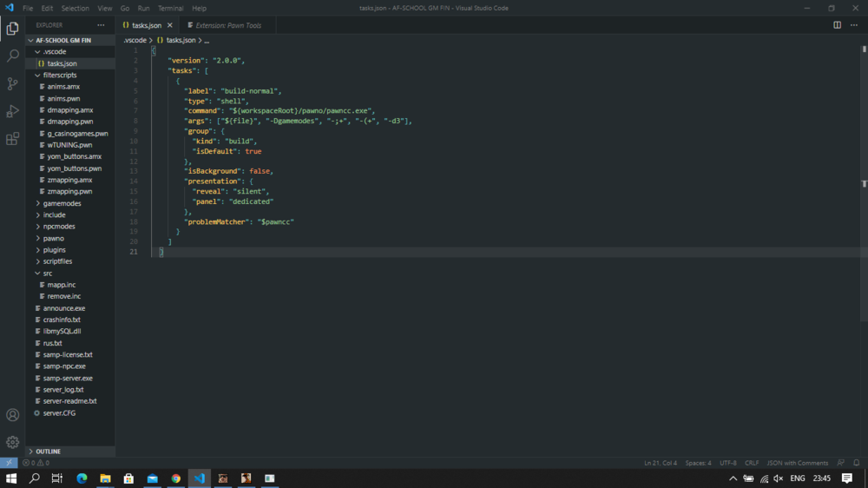Open the Terminal menu
Viewport: 868px width, 488px height.
pyautogui.click(x=170, y=9)
